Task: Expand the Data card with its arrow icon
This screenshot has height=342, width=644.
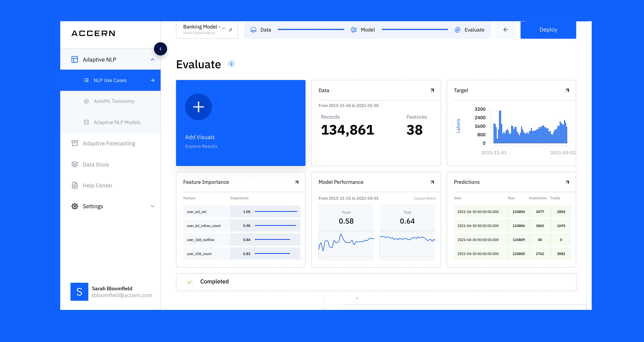Action: click(432, 91)
